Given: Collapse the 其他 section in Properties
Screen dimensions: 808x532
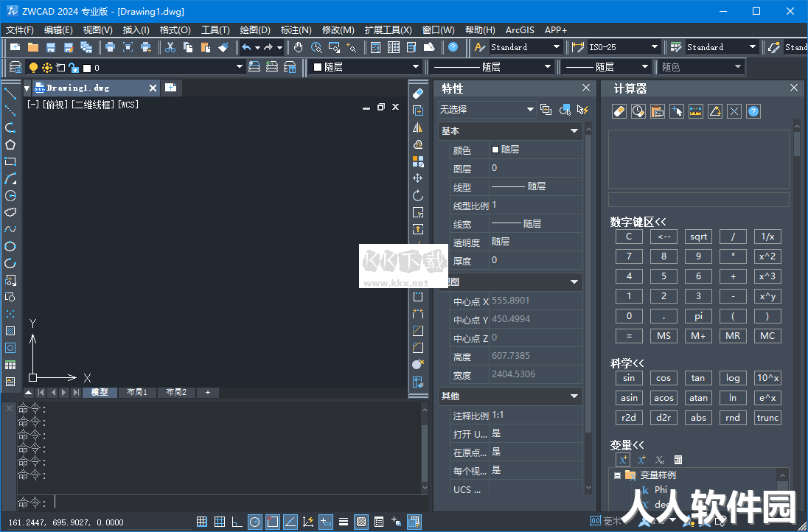Looking at the screenshot, I should 574,396.
